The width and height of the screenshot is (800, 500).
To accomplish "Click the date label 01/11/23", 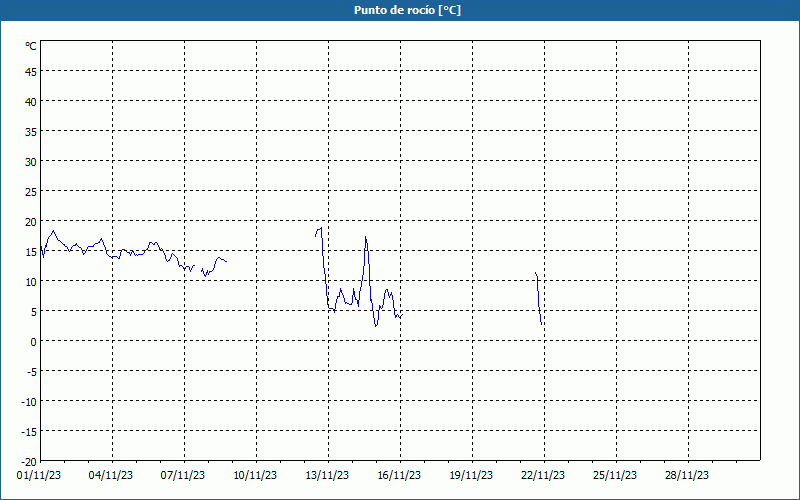I will click(x=39, y=476).
